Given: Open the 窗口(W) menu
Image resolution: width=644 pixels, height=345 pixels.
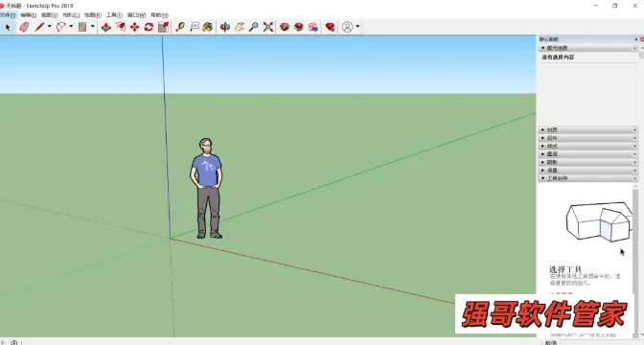Looking at the screenshot, I should (136, 14).
